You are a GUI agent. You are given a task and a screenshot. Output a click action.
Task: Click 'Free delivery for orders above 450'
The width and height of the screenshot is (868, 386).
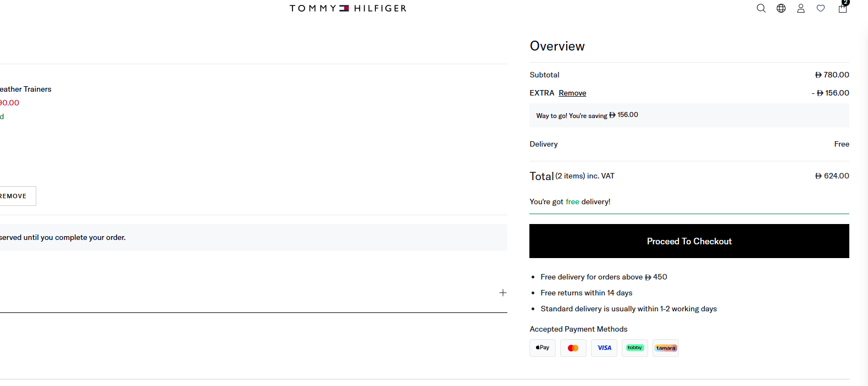pyautogui.click(x=604, y=277)
